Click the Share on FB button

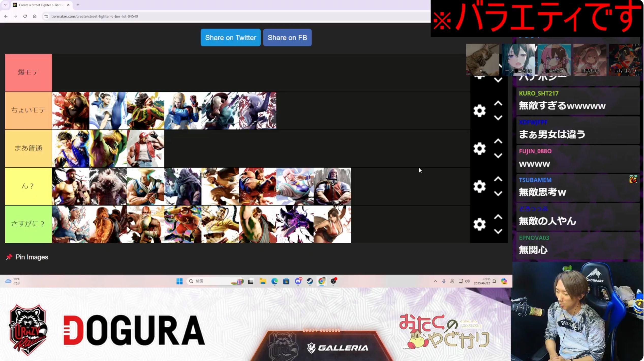point(287,38)
